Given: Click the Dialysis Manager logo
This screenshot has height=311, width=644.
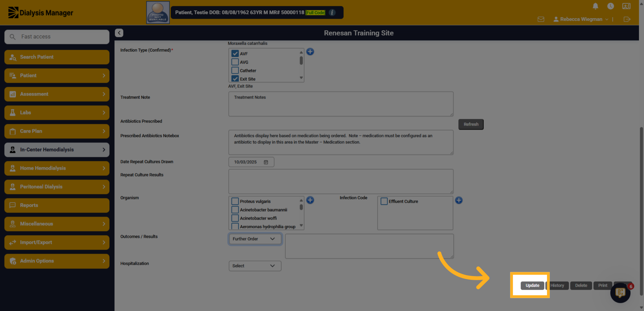Looking at the screenshot, I should click(x=41, y=13).
